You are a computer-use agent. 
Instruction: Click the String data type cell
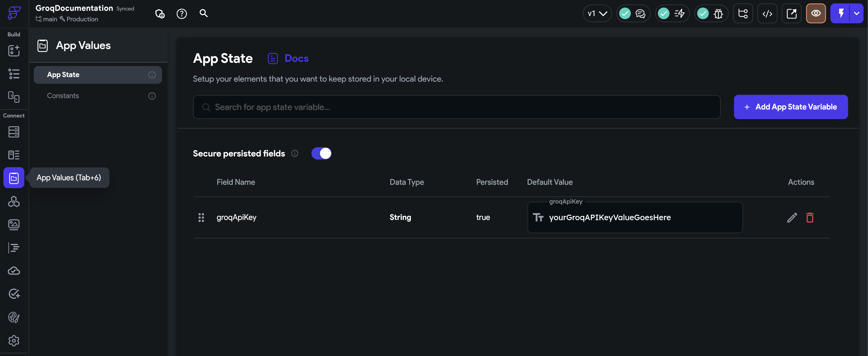pyautogui.click(x=400, y=217)
